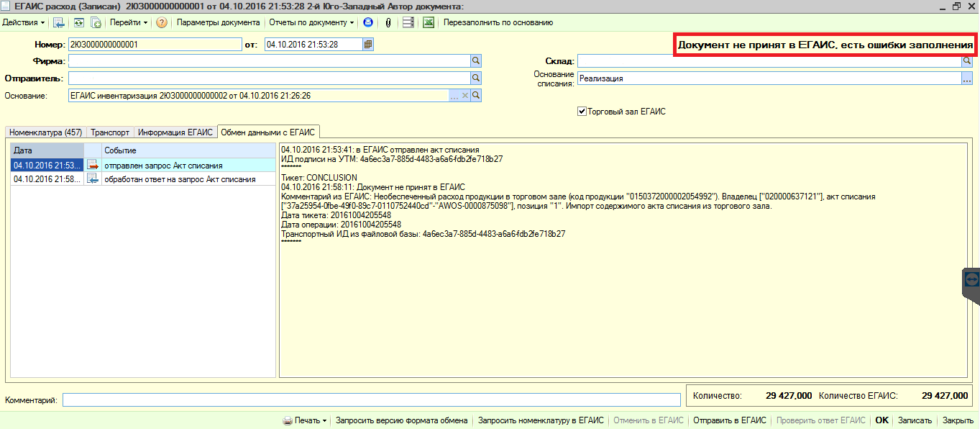Open attached files via paperclip icon
980x429 pixels.
pos(388,22)
